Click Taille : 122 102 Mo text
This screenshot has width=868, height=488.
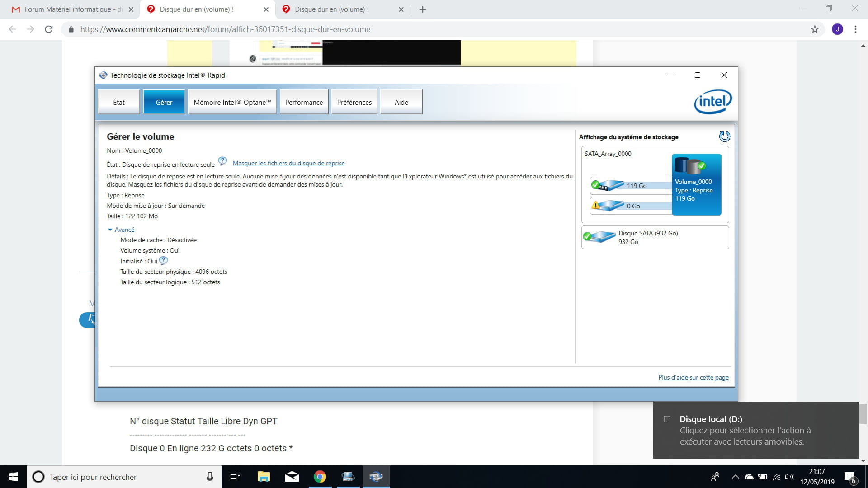132,216
